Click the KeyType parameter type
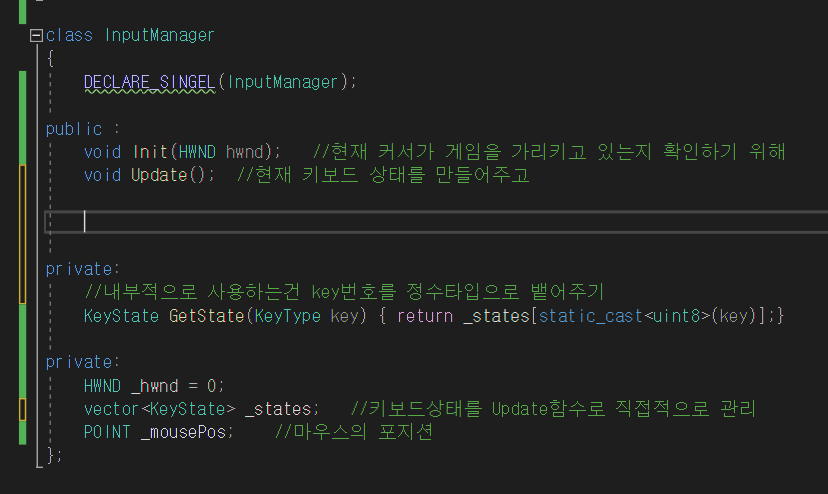 pyautogui.click(x=287, y=316)
